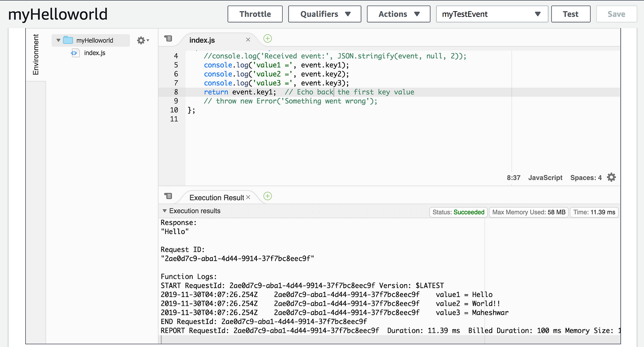Click the console.log('value2 =' line

point(277,74)
